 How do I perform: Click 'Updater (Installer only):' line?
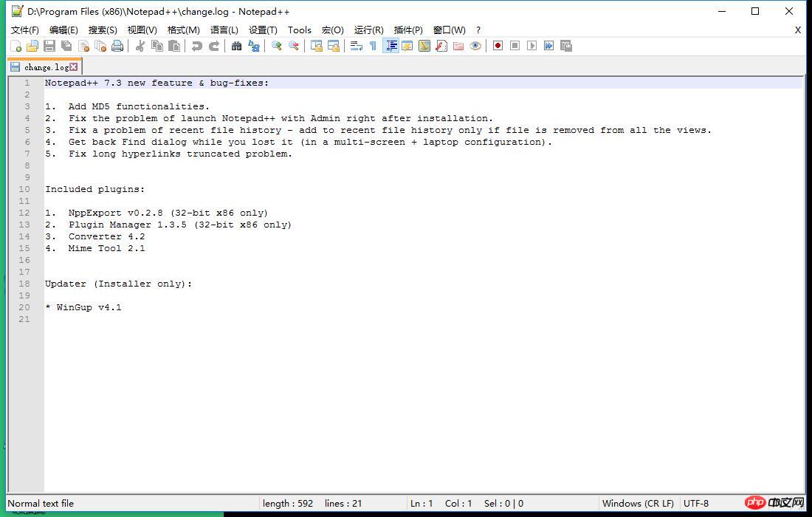click(118, 284)
